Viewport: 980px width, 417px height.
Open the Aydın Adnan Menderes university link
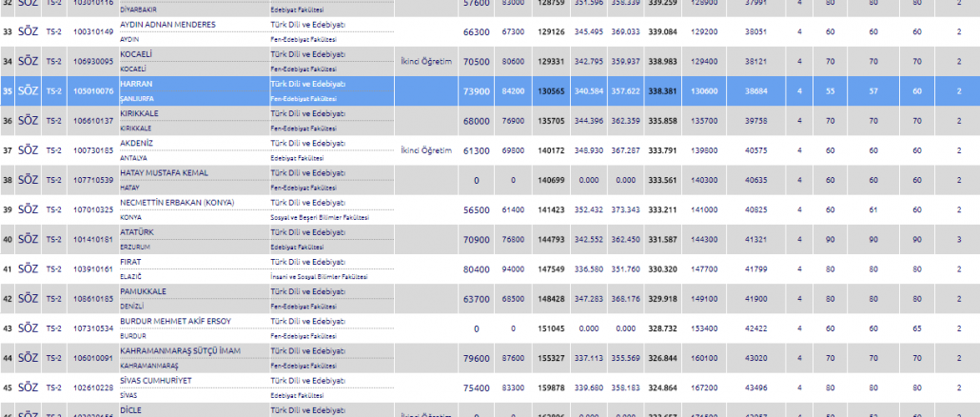(x=167, y=24)
